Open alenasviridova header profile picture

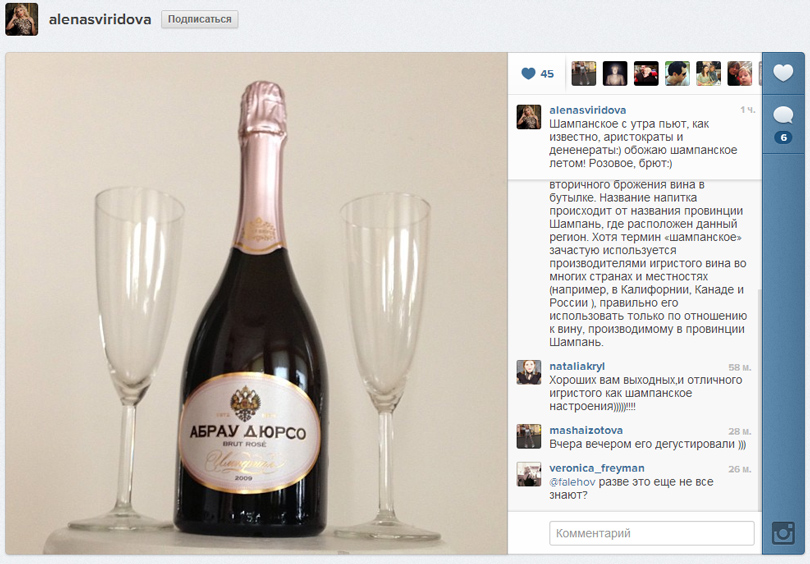(22, 19)
